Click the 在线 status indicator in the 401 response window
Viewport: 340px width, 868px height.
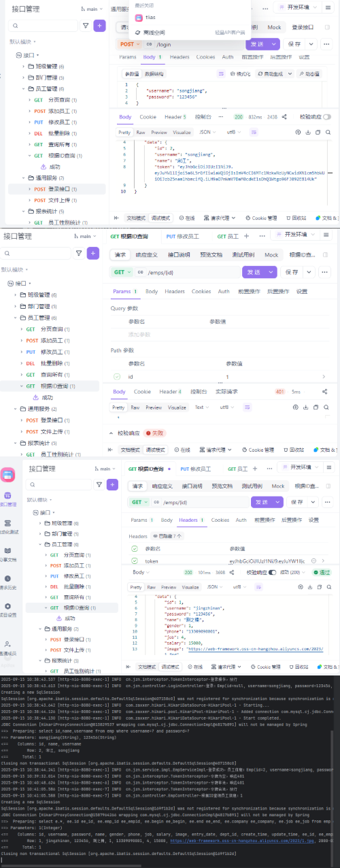tap(183, 450)
